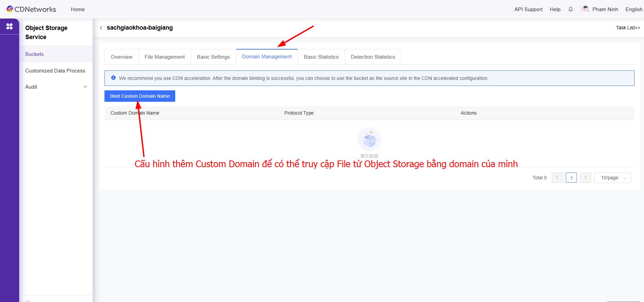Select the Detection Statistics tab

pos(373,57)
